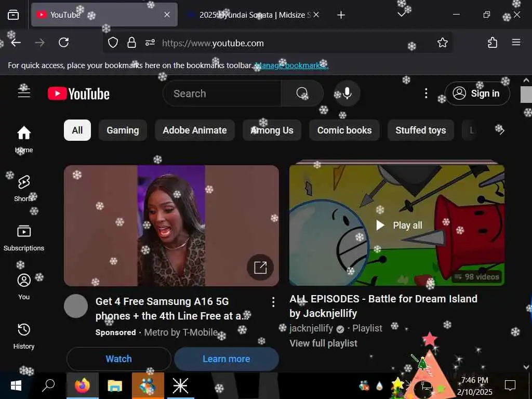The height and width of the screenshot is (399, 532).
Task: Go to Home in YouTube sidebar
Action: click(x=24, y=139)
